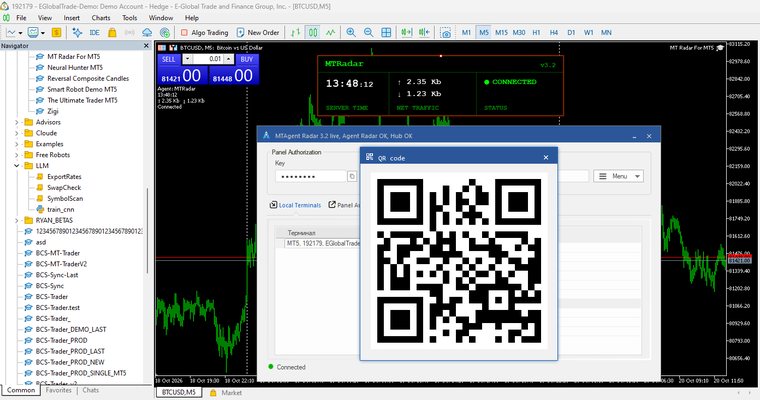Select MT Radar For MT5 in Navigator
760x400 pixels.
click(x=73, y=57)
